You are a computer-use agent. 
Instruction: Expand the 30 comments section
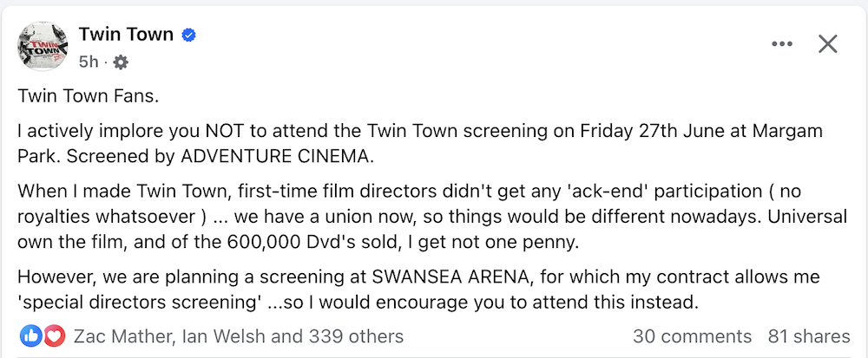[x=692, y=336]
